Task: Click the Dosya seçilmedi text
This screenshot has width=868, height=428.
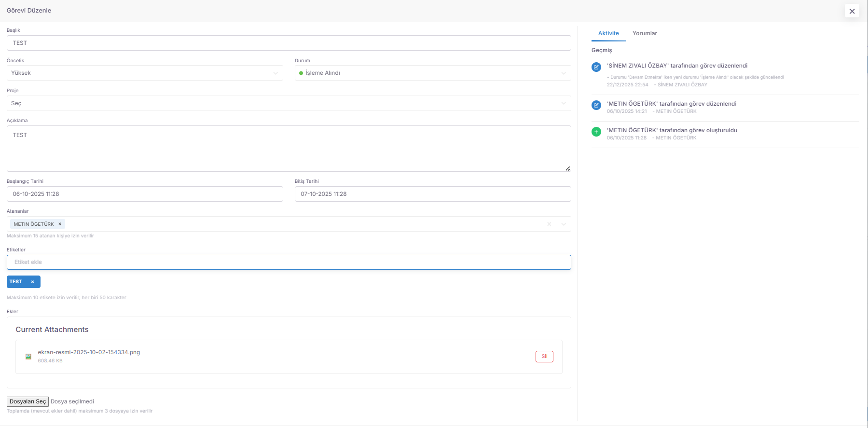Action: [72, 401]
